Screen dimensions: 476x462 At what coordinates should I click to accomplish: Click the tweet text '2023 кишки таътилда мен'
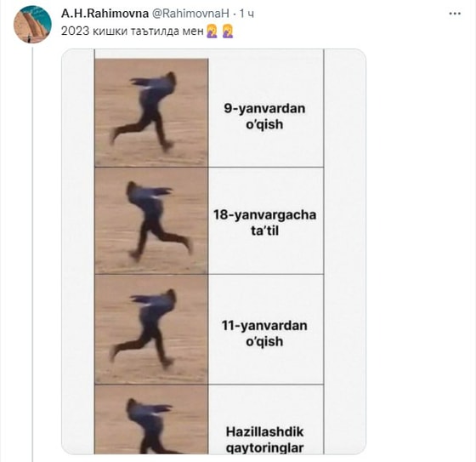(132, 31)
